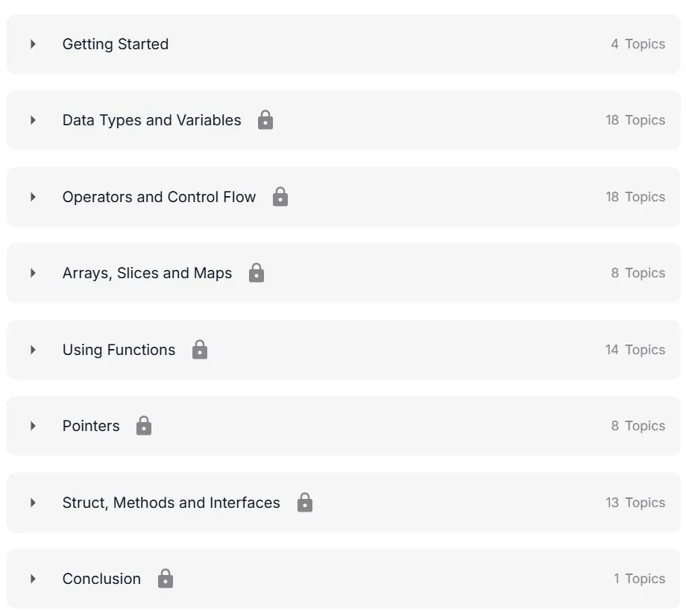Expand the Using Functions disclosure triangle
Screen dimensions: 686x616
33,350
